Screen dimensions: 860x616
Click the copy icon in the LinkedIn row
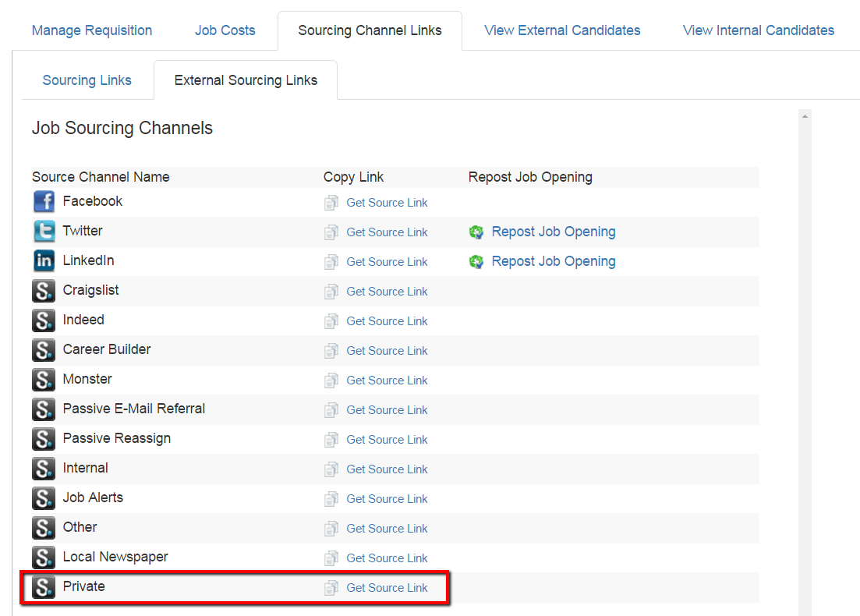pos(331,262)
